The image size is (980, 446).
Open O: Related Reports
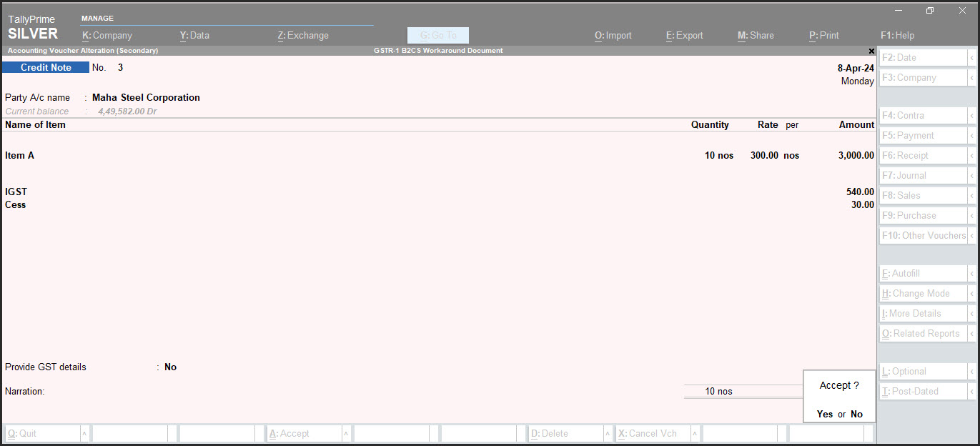pyautogui.click(x=924, y=334)
